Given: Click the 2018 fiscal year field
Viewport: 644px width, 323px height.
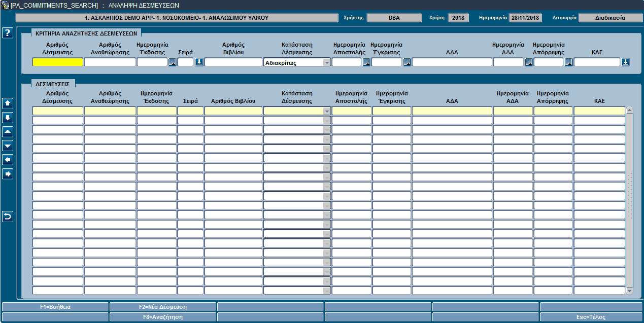Looking at the screenshot, I should pyautogui.click(x=458, y=18).
